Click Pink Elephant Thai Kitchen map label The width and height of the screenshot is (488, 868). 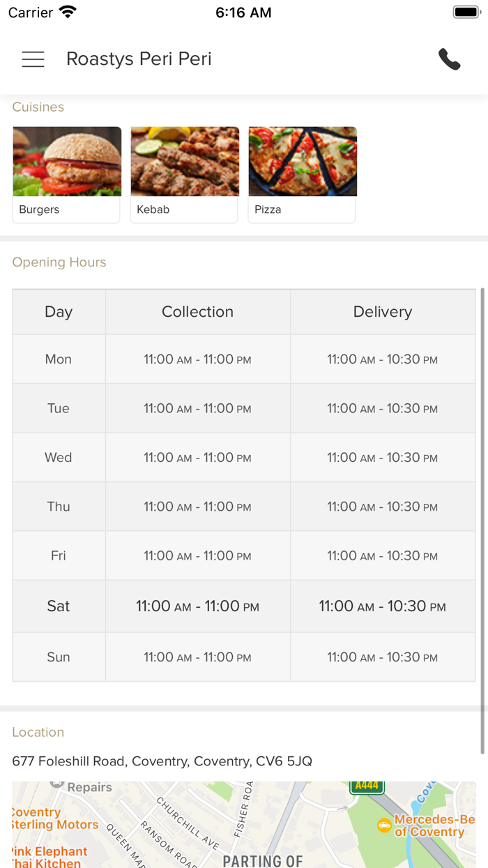click(50, 858)
